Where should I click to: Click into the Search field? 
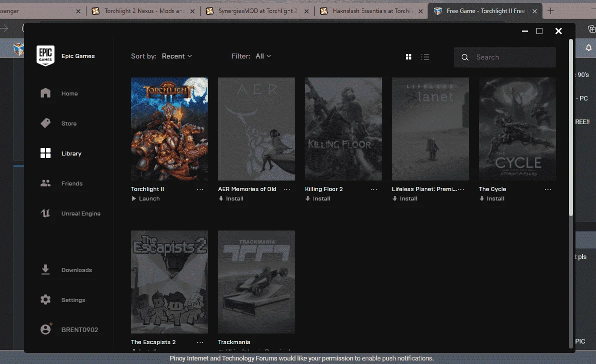pos(505,57)
